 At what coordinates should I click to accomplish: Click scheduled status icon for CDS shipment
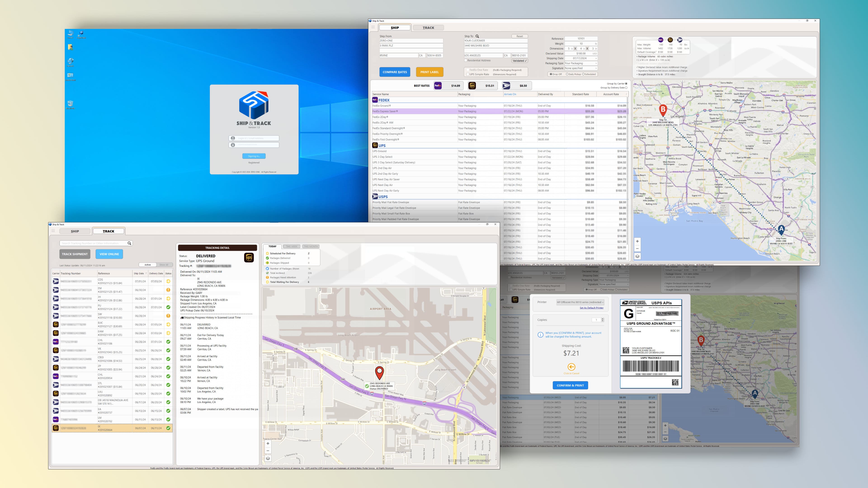[x=168, y=281]
